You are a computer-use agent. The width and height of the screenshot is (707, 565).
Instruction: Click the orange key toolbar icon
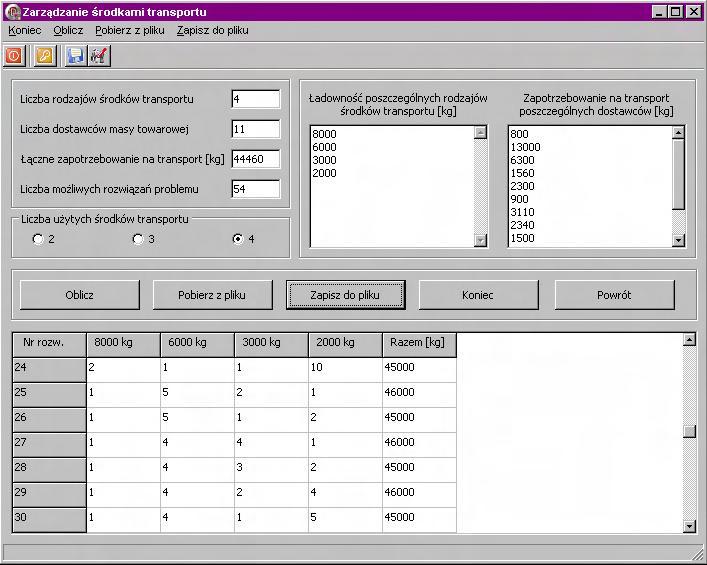pyautogui.click(x=45, y=56)
